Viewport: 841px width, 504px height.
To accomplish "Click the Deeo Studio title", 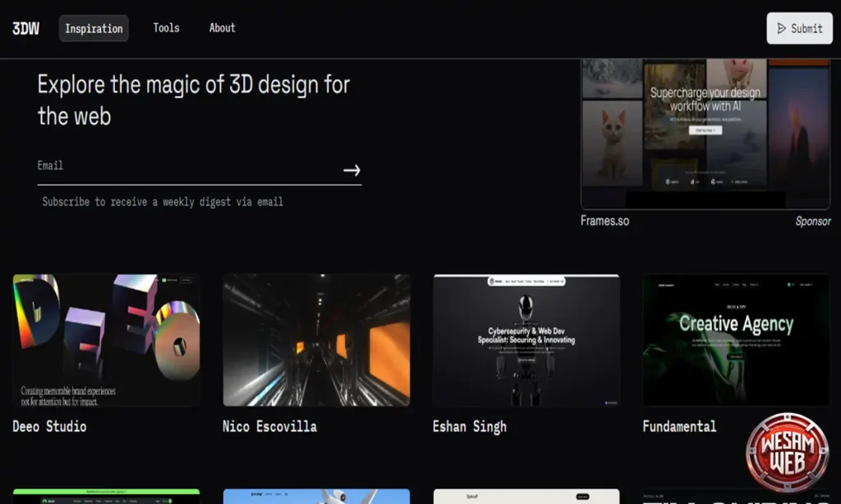I will (x=49, y=427).
